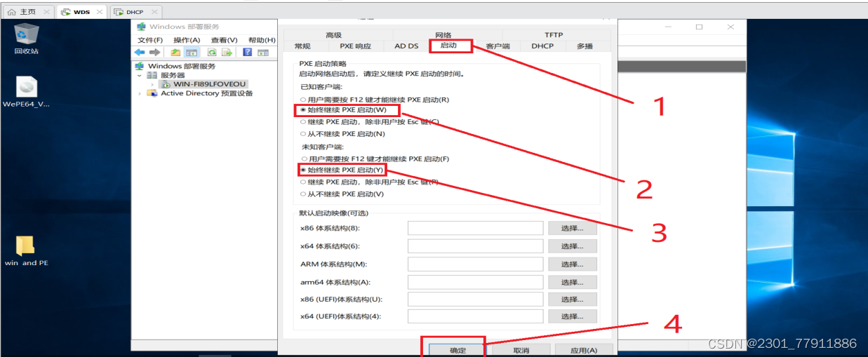Screen dimensions: 868x357
Task: Click 选择 for x64 体系结构
Action: [573, 246]
